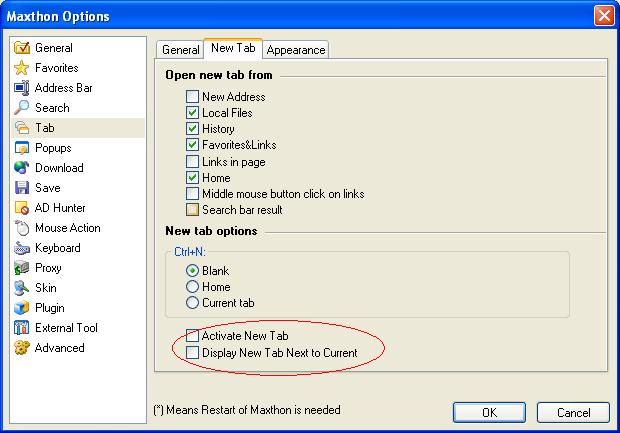Open the Popups category label
Image resolution: width=620 pixels, height=433 pixels.
tap(53, 148)
